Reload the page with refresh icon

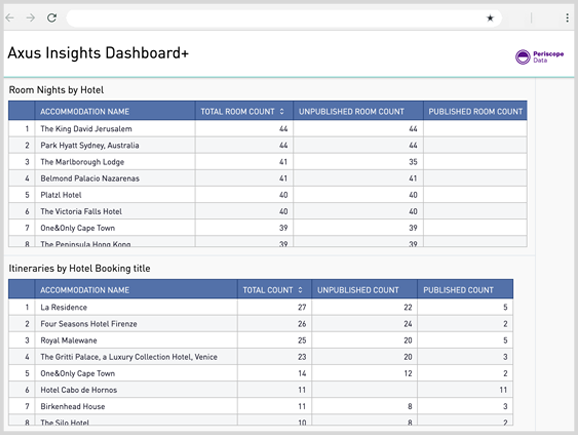(52, 18)
